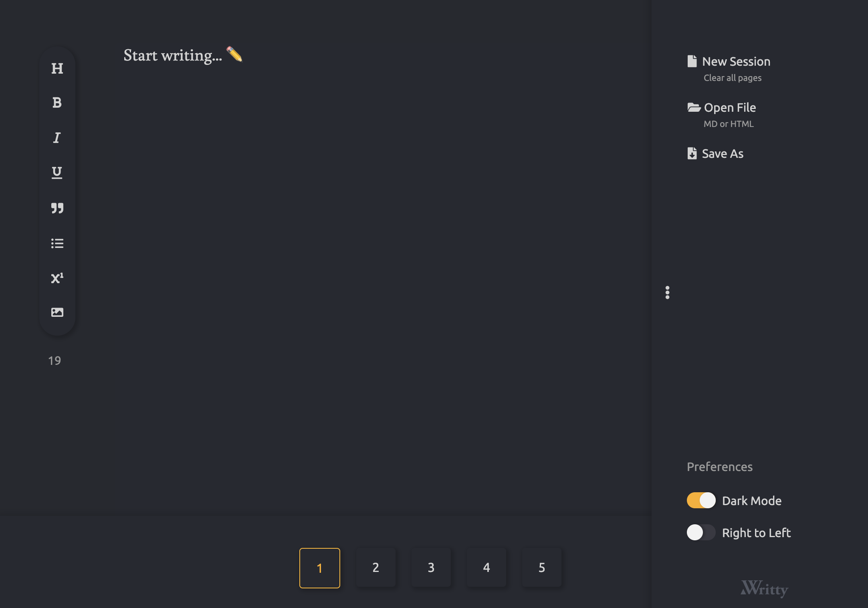Expand the sidebar with the three-dot handle

click(x=668, y=293)
